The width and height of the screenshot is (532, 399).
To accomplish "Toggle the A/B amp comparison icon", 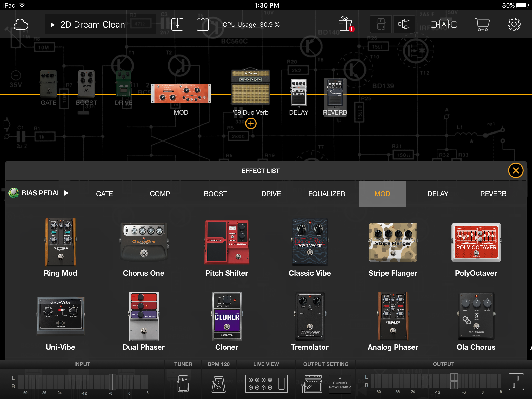I will pyautogui.click(x=444, y=24).
